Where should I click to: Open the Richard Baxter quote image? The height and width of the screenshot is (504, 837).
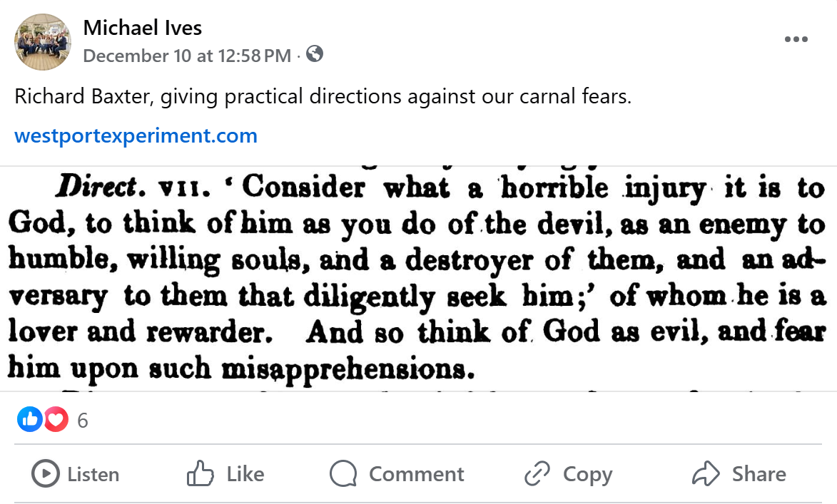click(418, 279)
